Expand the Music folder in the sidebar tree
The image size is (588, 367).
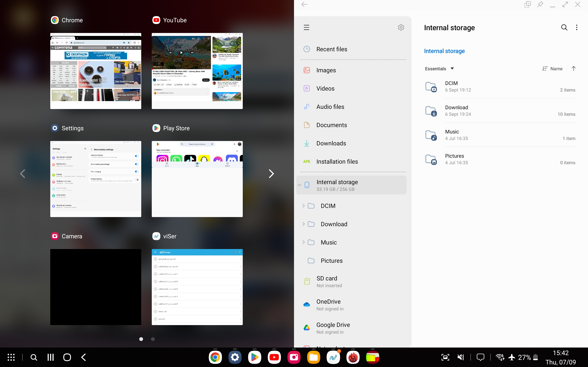pyautogui.click(x=303, y=242)
